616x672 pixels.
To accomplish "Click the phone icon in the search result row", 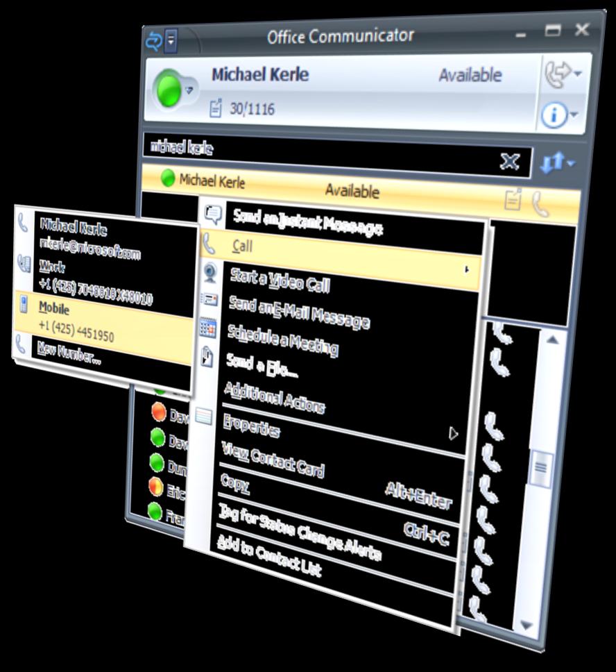I will [540, 205].
